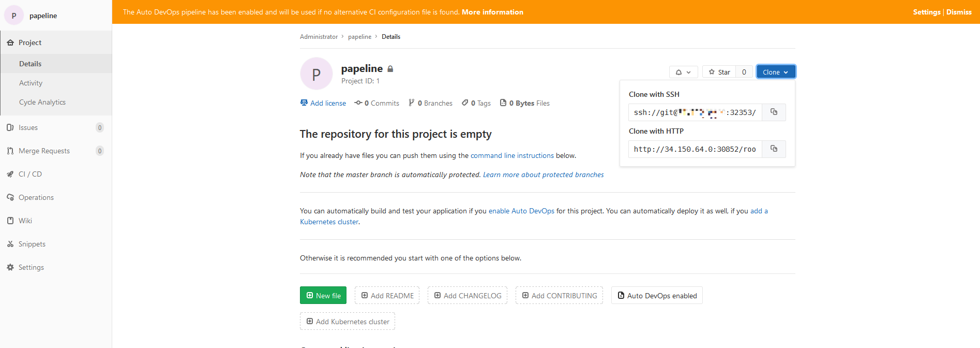Click the More information link
980x348 pixels.
(x=492, y=12)
